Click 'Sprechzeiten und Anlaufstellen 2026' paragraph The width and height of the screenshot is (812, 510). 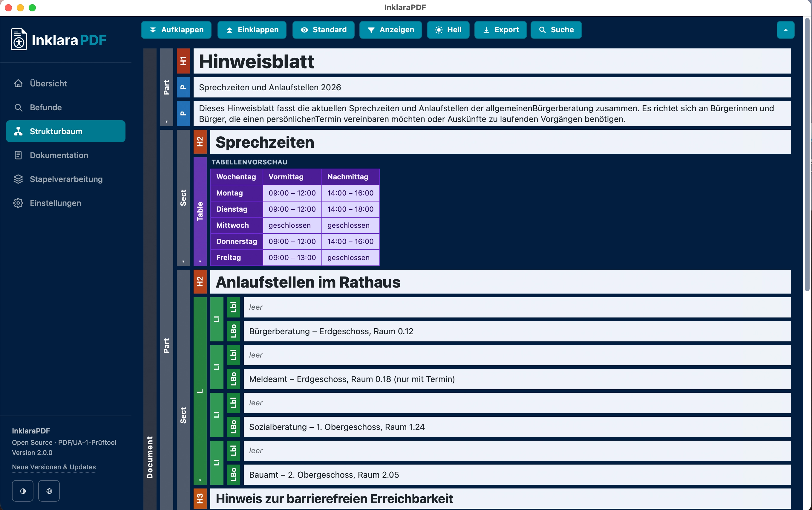tap(492, 87)
